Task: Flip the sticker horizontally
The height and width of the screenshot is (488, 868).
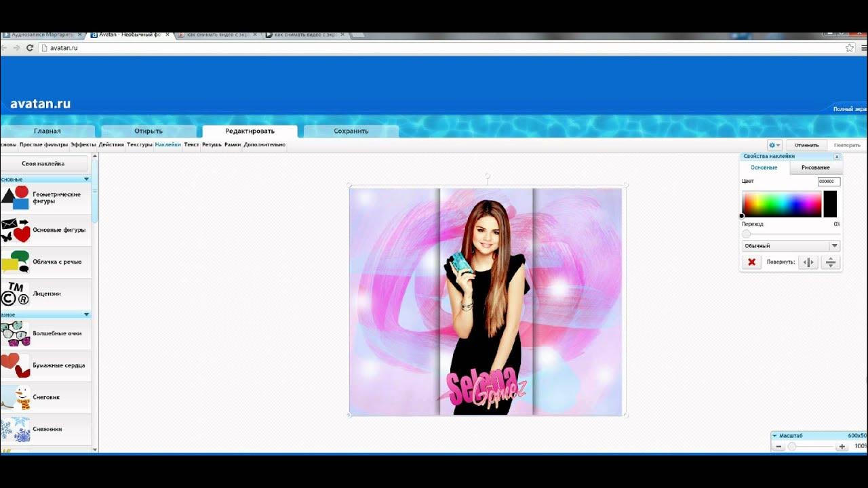Action: pos(808,262)
